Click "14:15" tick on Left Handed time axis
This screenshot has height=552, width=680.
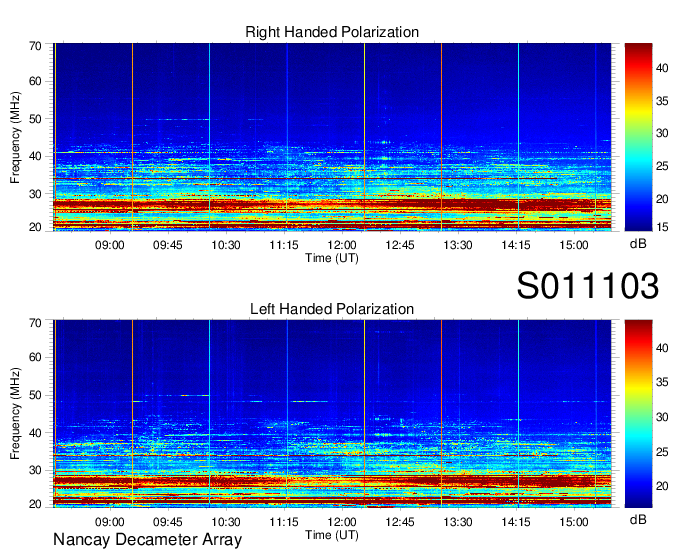516,522
